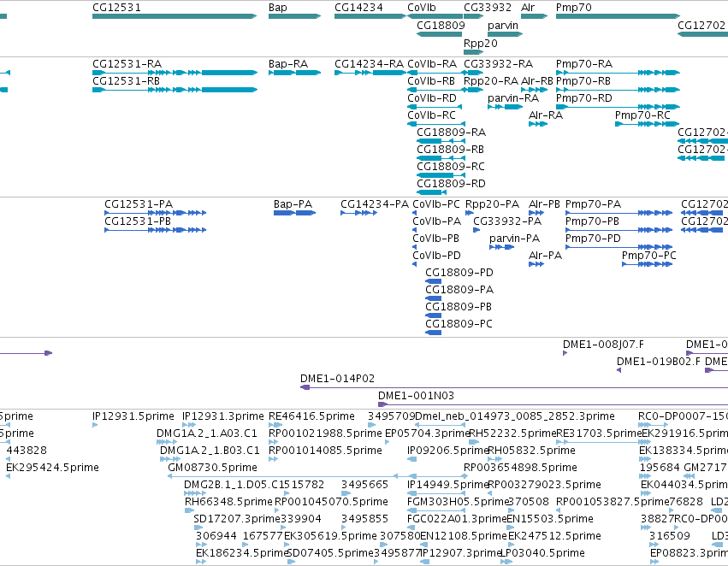Select the CG12531 gene bar
Image resolution: width=728 pixels, height=566 pixels.
coord(175,16)
